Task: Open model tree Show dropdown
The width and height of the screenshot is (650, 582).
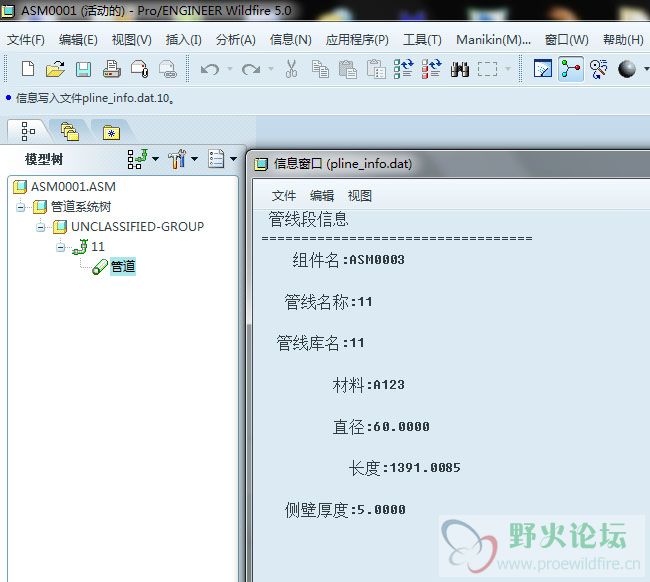Action: pos(143,159)
